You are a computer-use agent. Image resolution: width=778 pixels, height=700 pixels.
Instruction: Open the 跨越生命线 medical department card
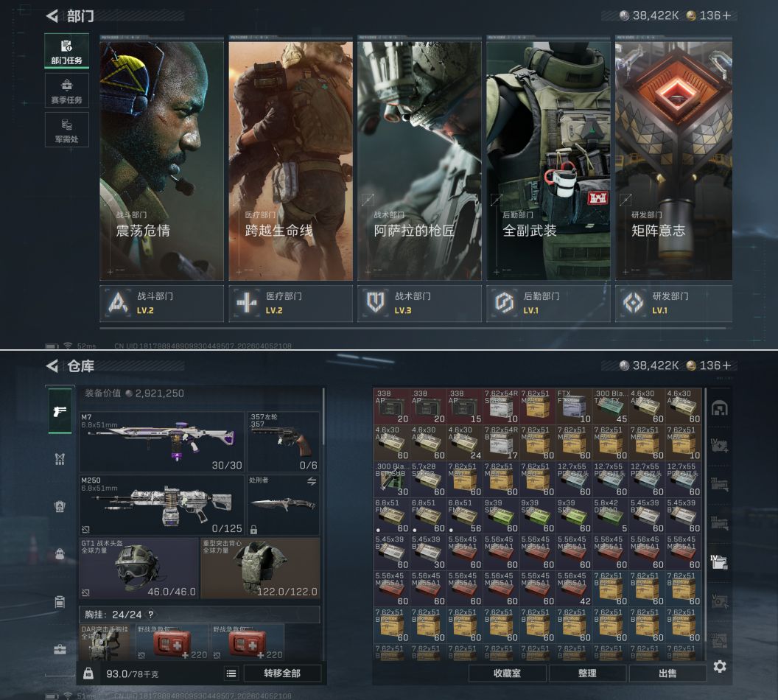tap(290, 161)
